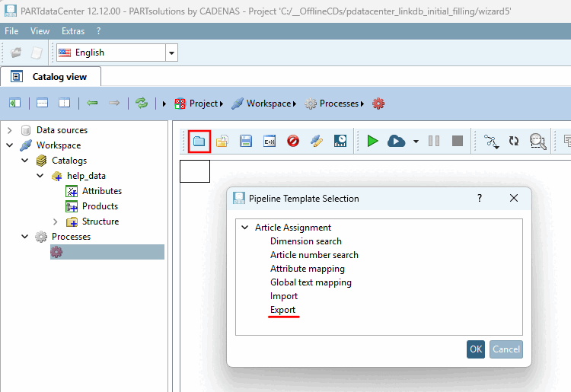Open the View menu
This screenshot has height=392, width=571.
(x=40, y=31)
